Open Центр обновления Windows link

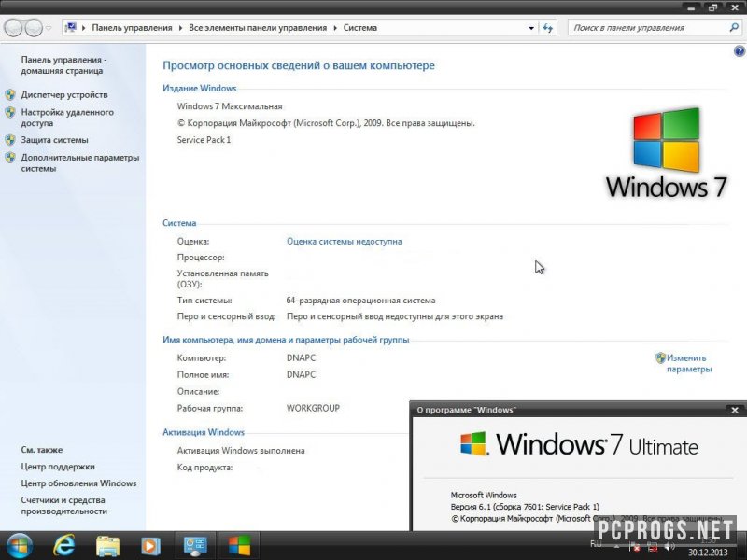tap(78, 483)
